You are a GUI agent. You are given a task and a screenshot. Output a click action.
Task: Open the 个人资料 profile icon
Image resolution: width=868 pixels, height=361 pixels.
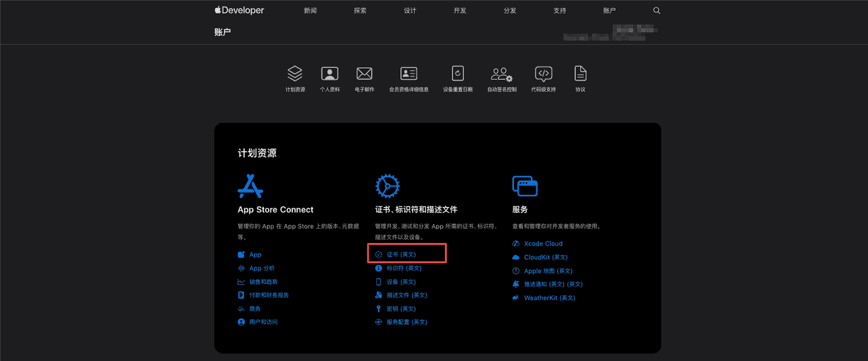click(x=330, y=73)
